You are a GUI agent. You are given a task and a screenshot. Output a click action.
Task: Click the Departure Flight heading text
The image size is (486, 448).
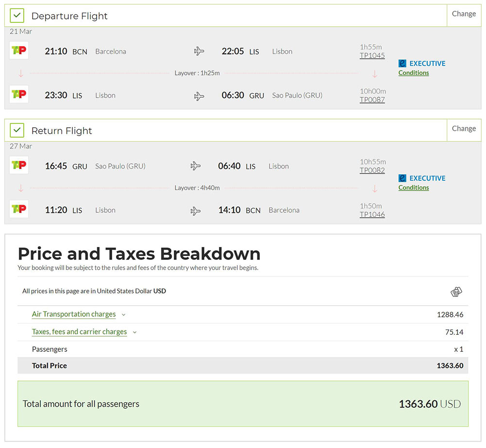[69, 16]
